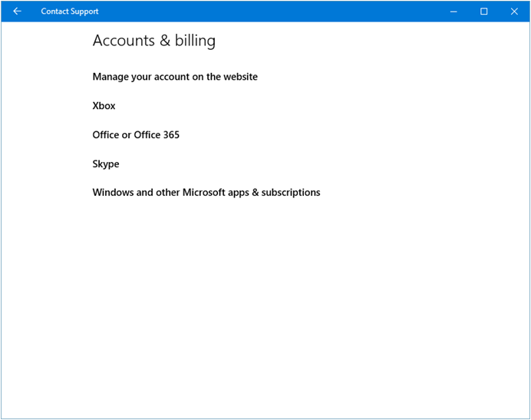Close the Contact Support window
Viewport: 531px width, 420px height.
pyautogui.click(x=514, y=12)
